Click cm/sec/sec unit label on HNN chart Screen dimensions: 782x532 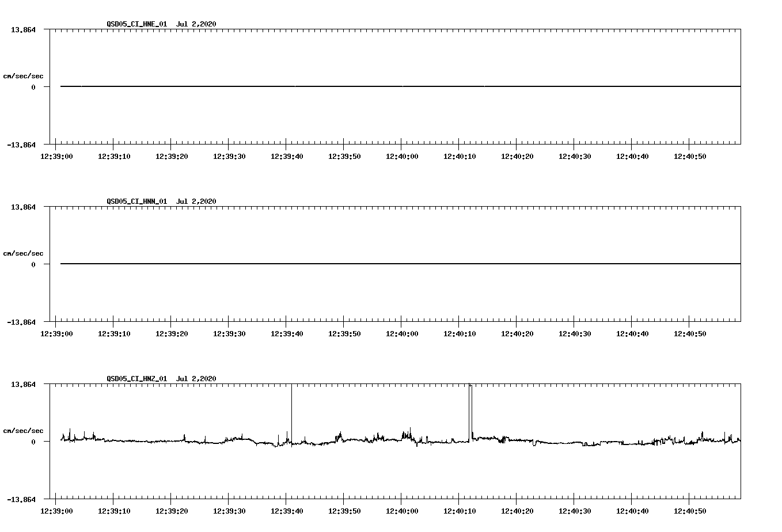click(23, 253)
